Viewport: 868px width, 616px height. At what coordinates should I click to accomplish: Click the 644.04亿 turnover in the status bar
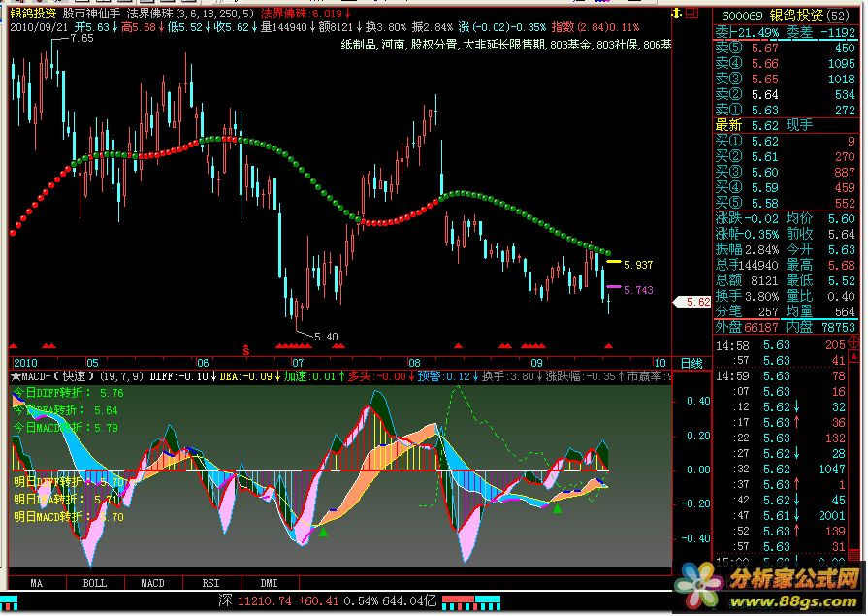point(408,601)
